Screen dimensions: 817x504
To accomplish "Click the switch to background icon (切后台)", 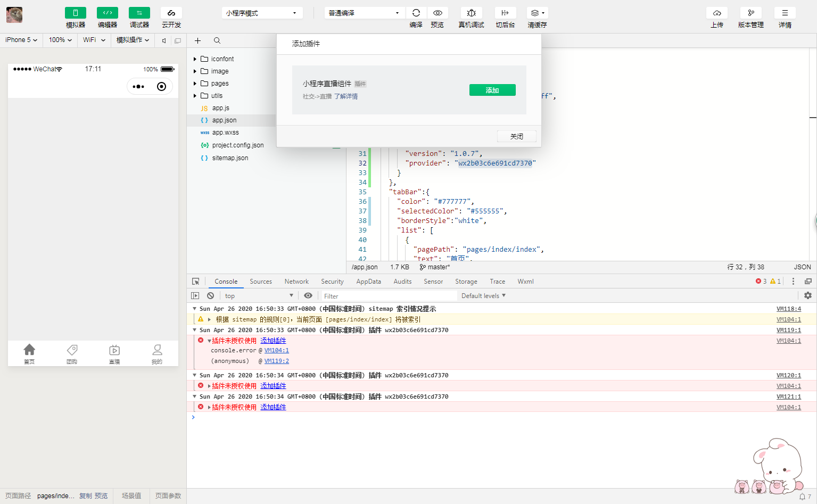I will 505,13.
